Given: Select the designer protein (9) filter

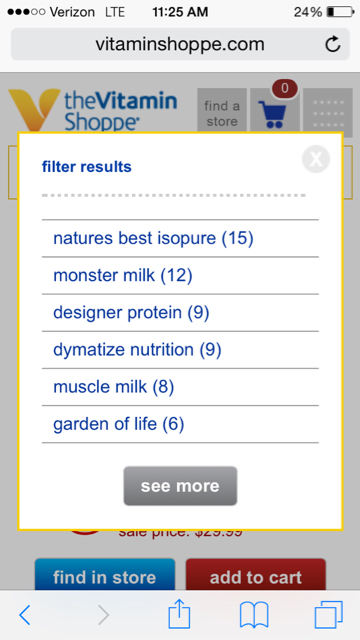Looking at the screenshot, I should [180, 313].
